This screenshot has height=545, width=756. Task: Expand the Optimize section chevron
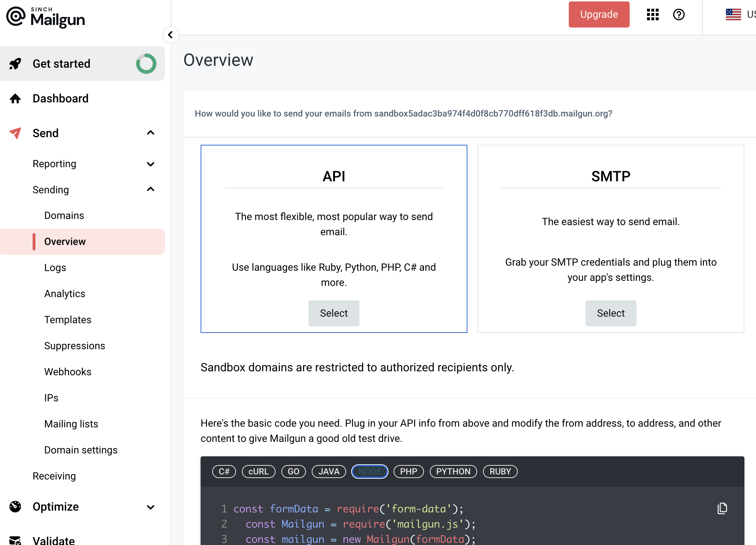pos(151,507)
